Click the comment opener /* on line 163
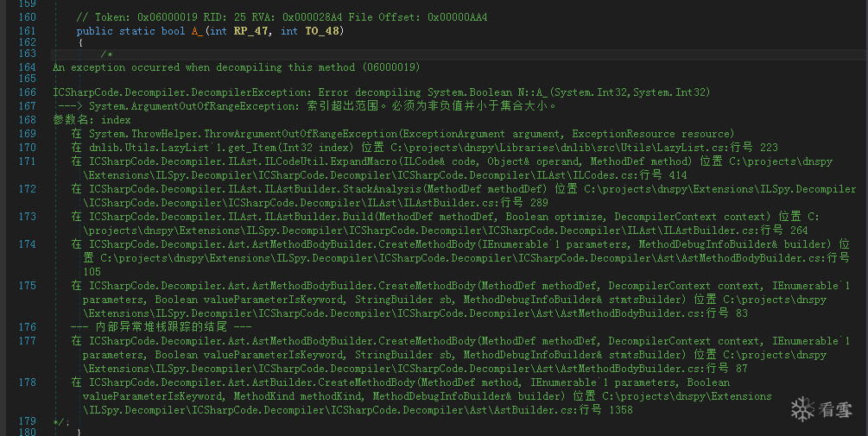 [x=107, y=54]
